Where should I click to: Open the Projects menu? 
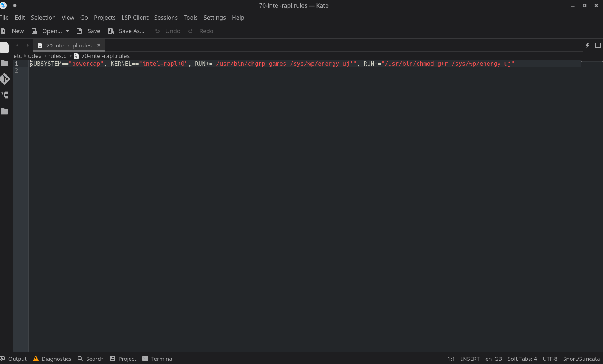pos(104,18)
